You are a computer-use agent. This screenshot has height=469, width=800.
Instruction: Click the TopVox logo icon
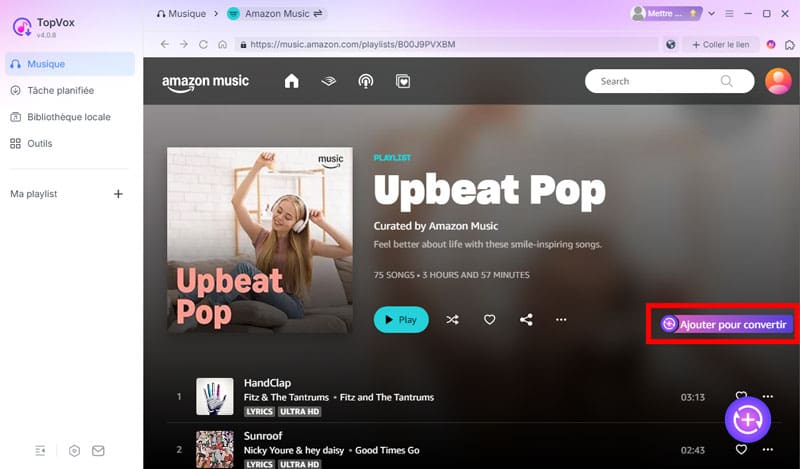(x=22, y=27)
